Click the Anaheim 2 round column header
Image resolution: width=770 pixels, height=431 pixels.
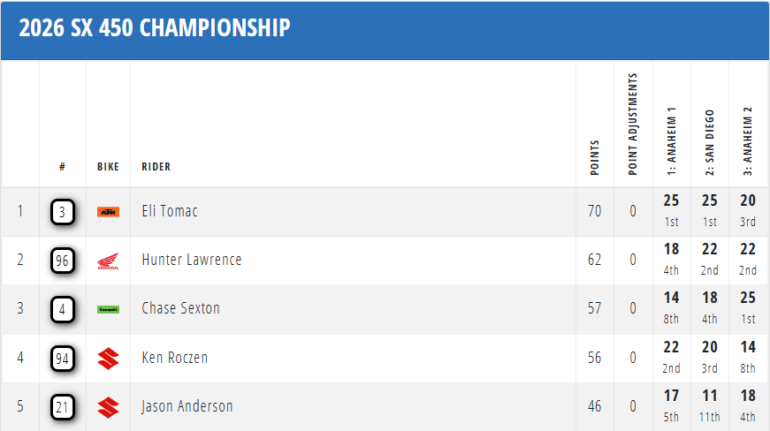click(747, 139)
